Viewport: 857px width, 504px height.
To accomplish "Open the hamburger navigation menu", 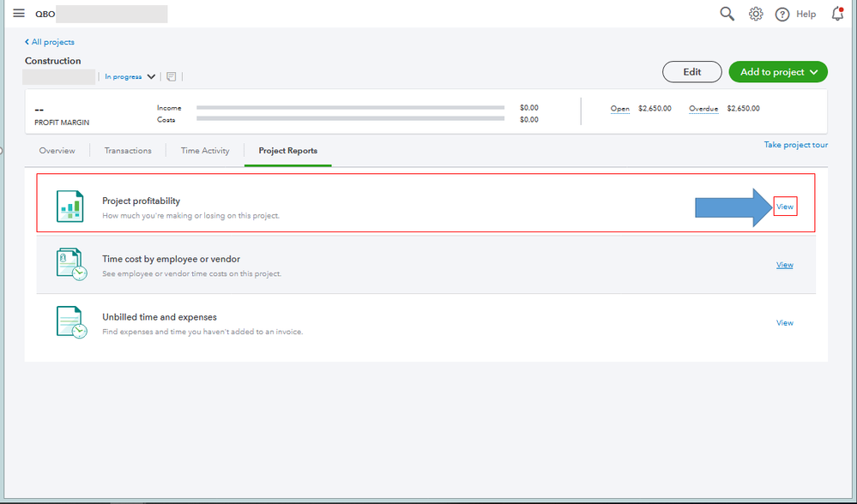I will 18,13.
